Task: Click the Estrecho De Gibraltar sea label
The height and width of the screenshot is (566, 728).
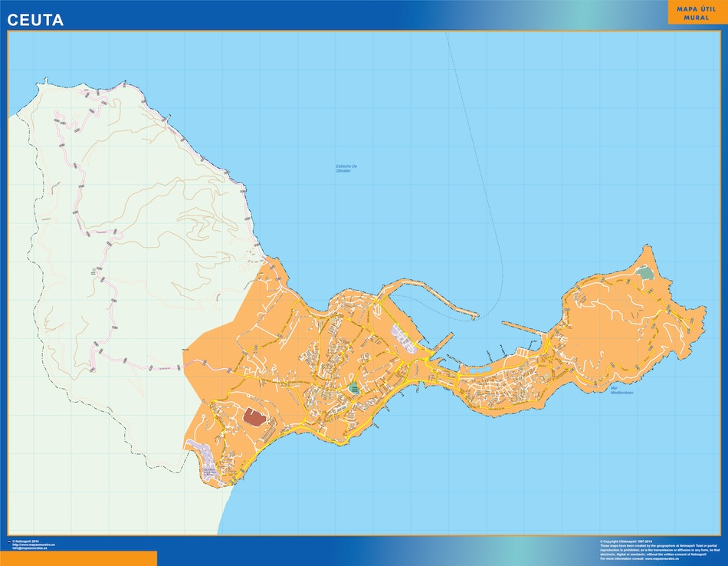Action: point(343,168)
